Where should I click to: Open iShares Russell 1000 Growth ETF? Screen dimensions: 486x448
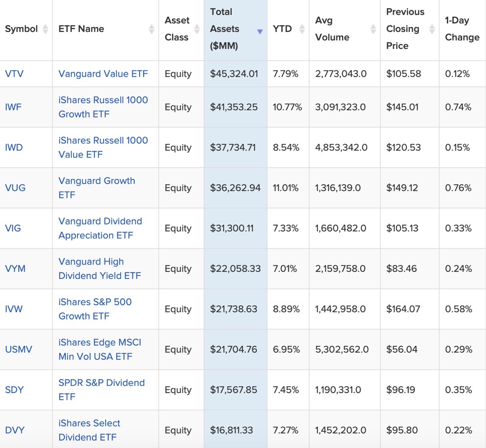(103, 107)
